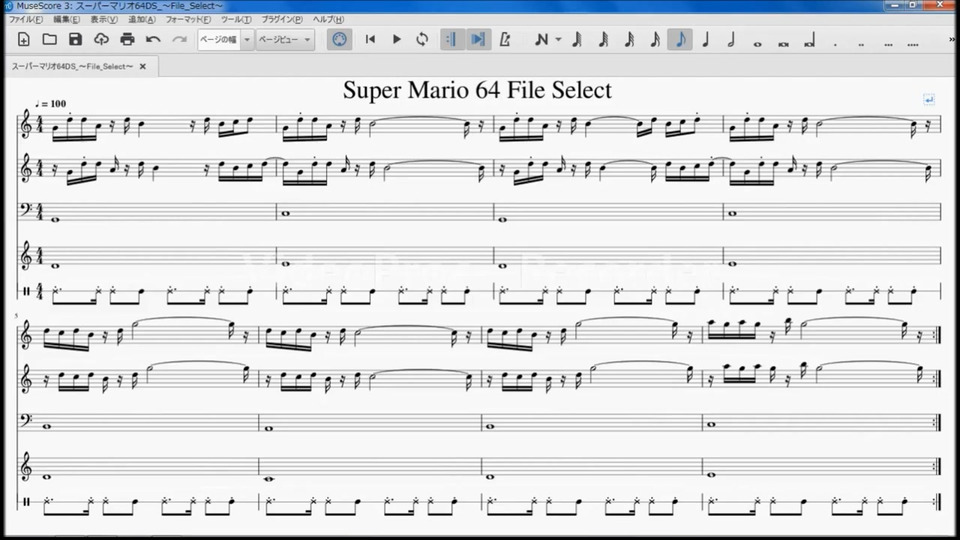This screenshot has width=960, height=540.
Task: Toggle the metronome icon
Action: click(x=504, y=40)
